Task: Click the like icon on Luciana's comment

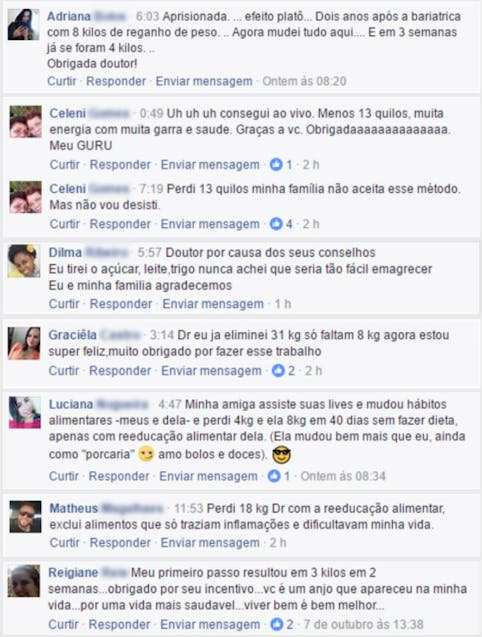Action: (274, 476)
